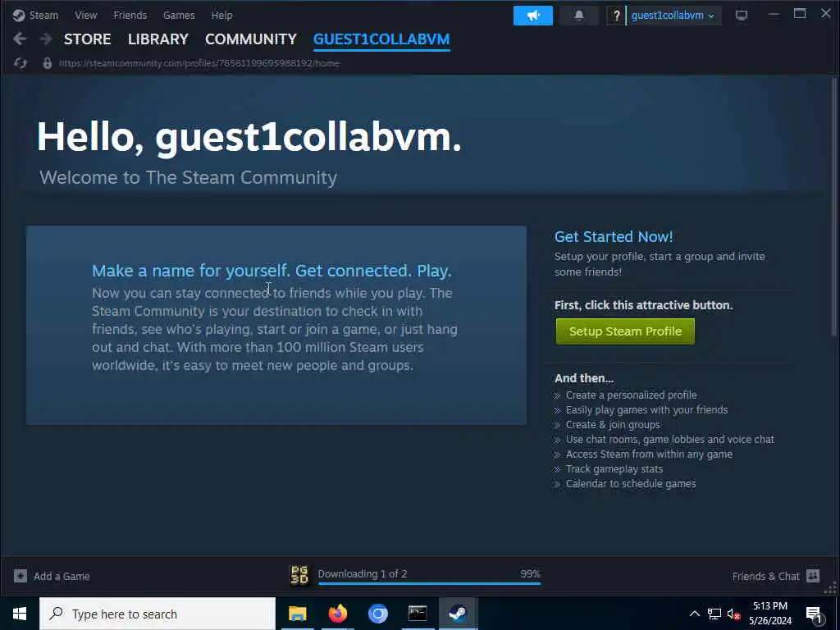The height and width of the screenshot is (630, 840).
Task: Click the plus icon beside Add a Game
Action: 21,576
